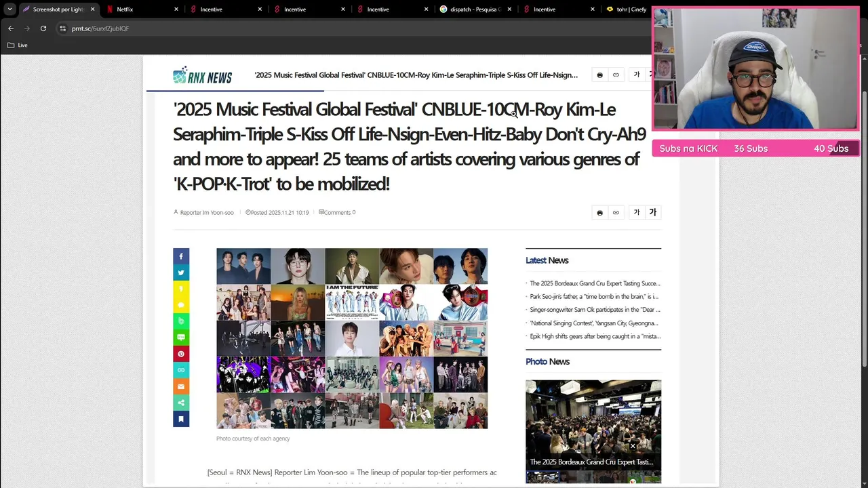The image size is (868, 488).
Task: Click Reporter Im Yoon-soo byline
Action: pyautogui.click(x=203, y=212)
